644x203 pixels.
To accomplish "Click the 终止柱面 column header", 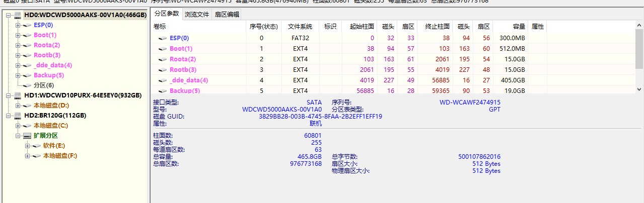I will [x=435, y=27].
